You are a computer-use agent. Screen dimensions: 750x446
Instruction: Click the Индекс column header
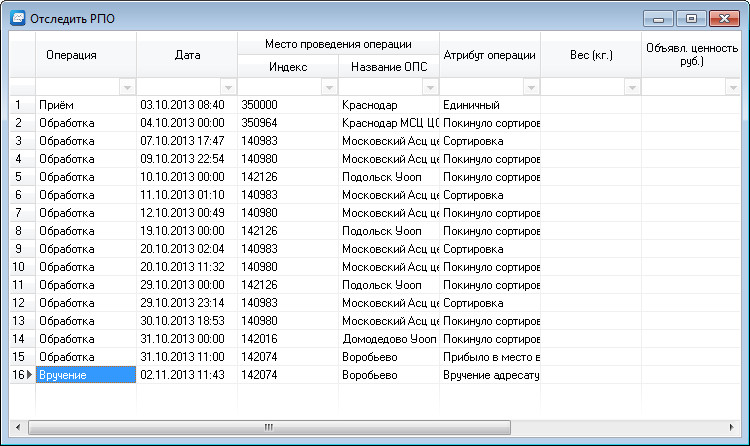click(288, 66)
